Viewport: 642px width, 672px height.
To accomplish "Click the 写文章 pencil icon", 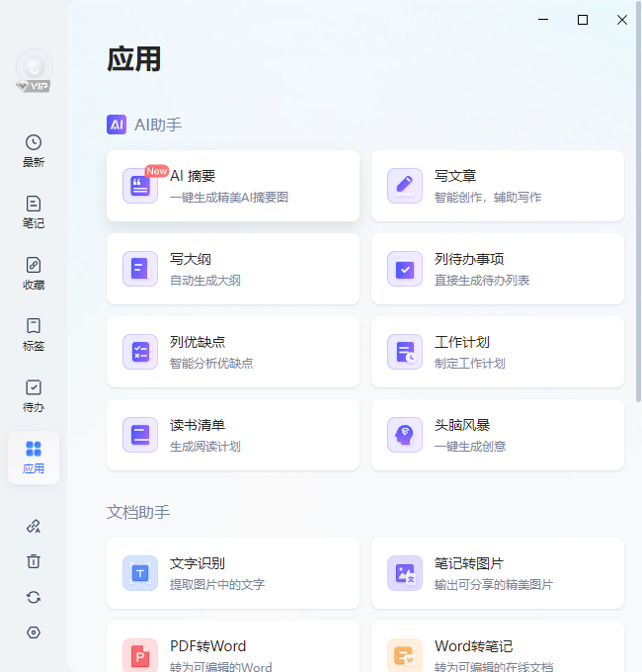I will point(405,186).
